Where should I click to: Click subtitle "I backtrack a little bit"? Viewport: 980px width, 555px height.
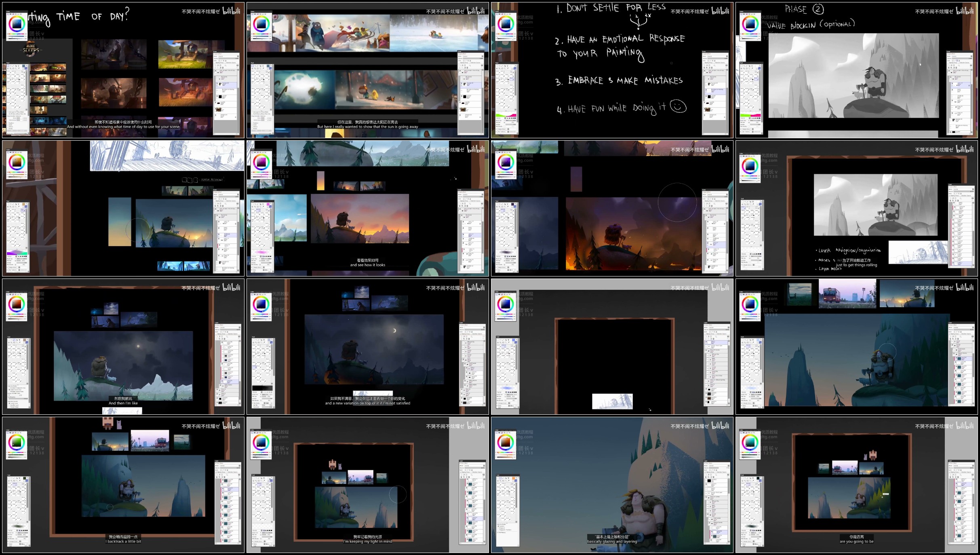click(123, 542)
